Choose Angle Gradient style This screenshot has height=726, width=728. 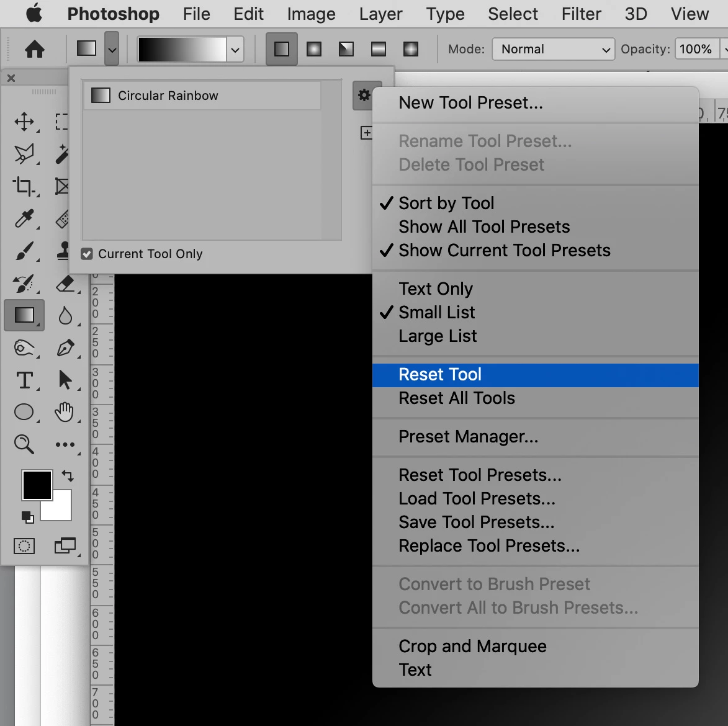[346, 49]
